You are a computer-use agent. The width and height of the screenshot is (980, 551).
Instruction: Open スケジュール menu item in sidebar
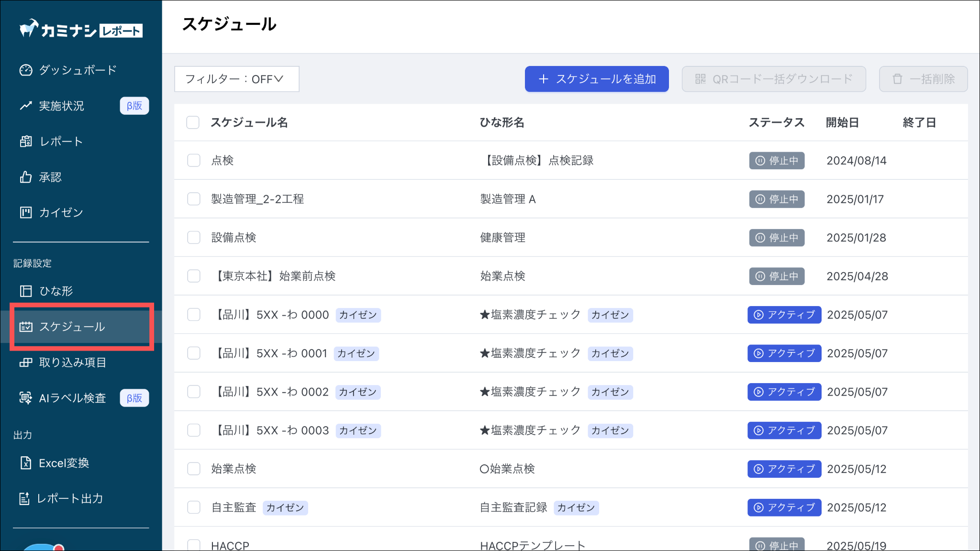click(72, 327)
